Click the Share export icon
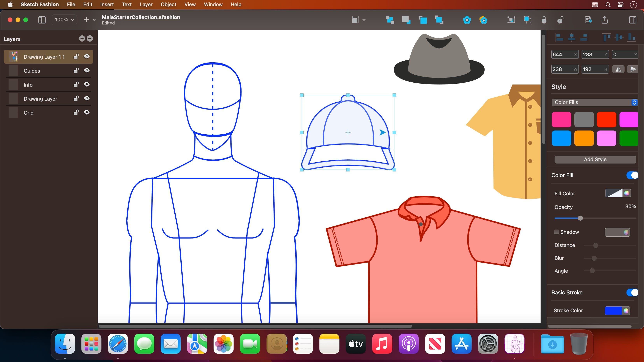 [605, 20]
